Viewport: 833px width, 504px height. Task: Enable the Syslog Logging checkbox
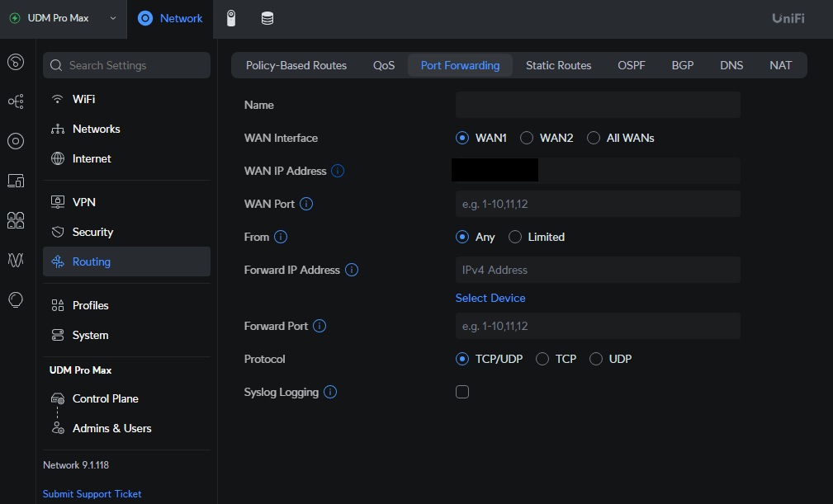click(x=462, y=392)
